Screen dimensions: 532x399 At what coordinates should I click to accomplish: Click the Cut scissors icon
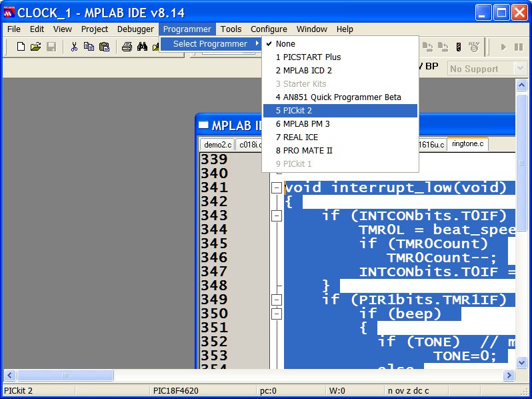coord(74,47)
